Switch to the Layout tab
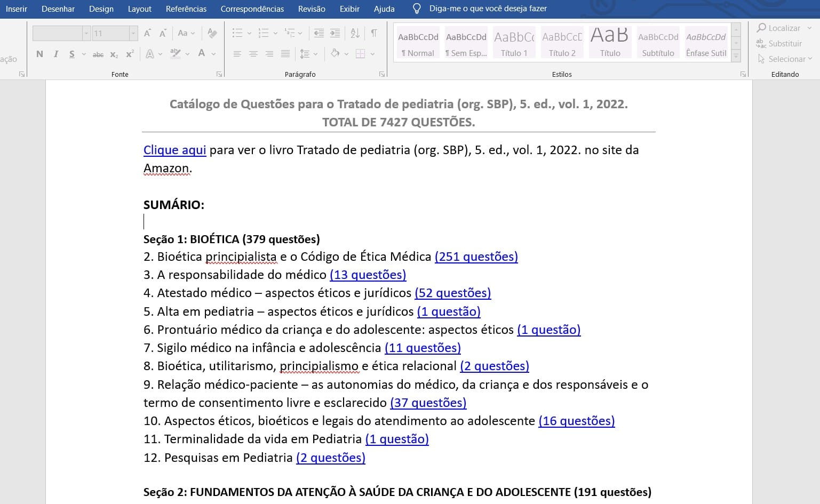 point(140,9)
